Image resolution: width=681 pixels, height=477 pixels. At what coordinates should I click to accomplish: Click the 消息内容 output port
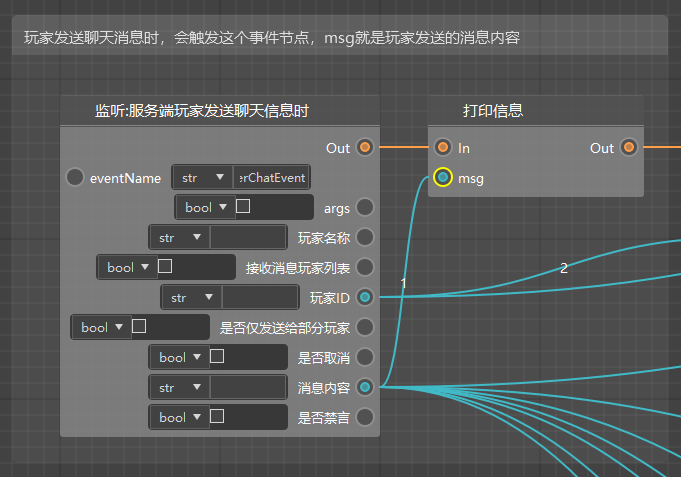[x=365, y=387]
